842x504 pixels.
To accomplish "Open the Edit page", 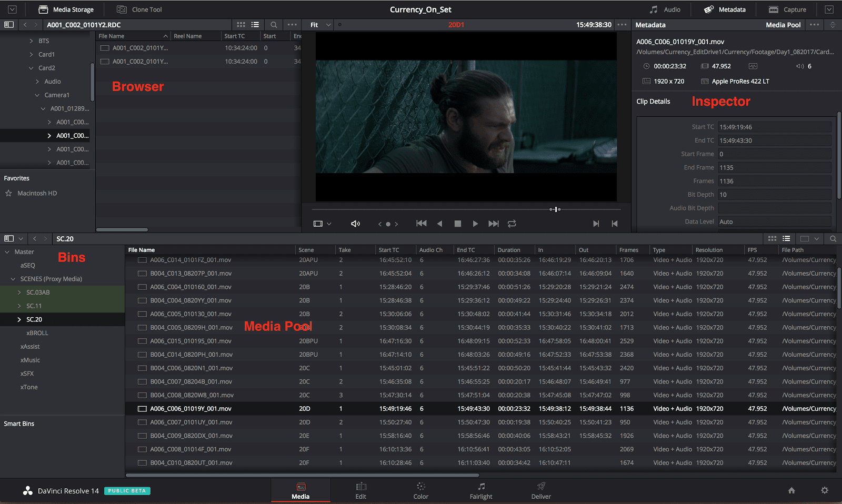I will [361, 490].
